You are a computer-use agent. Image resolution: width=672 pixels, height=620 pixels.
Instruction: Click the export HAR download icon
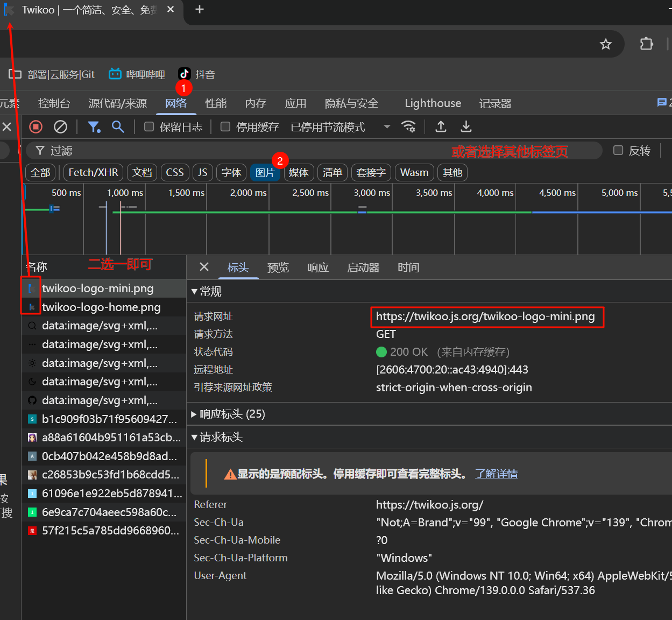click(466, 127)
